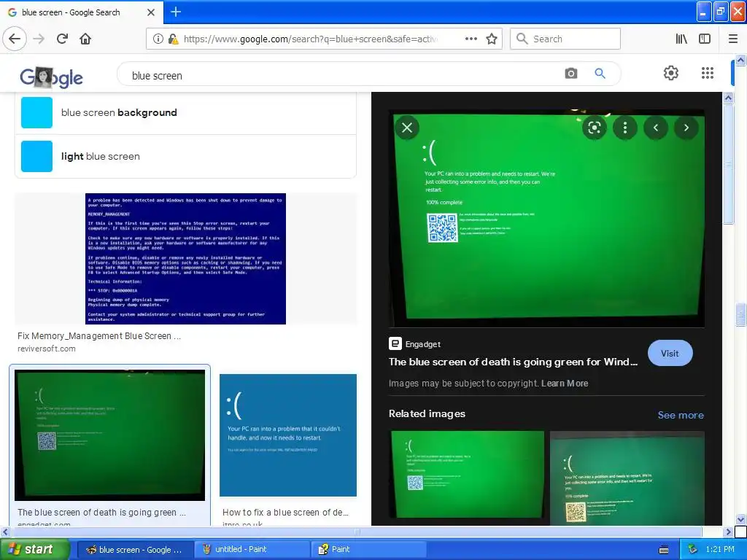Show next image with right chevron
Viewport: 747px width, 560px height.
pos(686,128)
